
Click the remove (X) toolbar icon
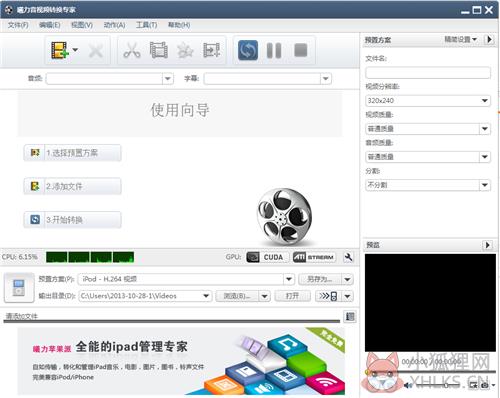click(96, 51)
